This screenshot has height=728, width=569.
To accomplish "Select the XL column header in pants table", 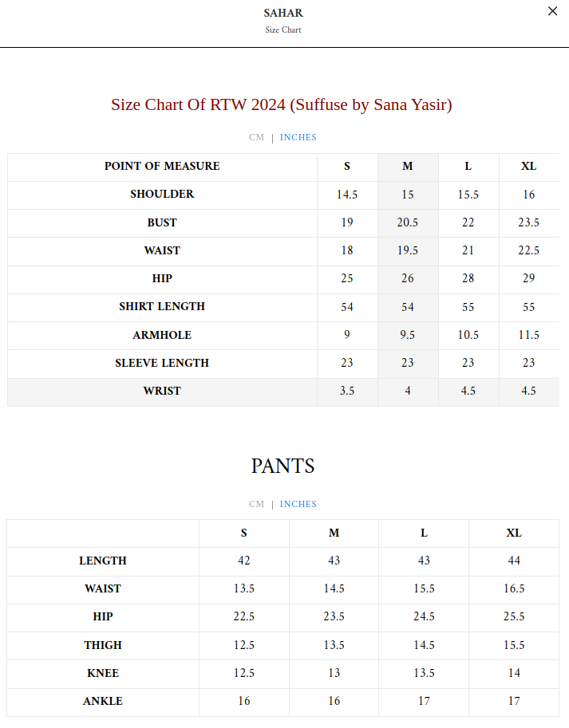I will (x=514, y=533).
